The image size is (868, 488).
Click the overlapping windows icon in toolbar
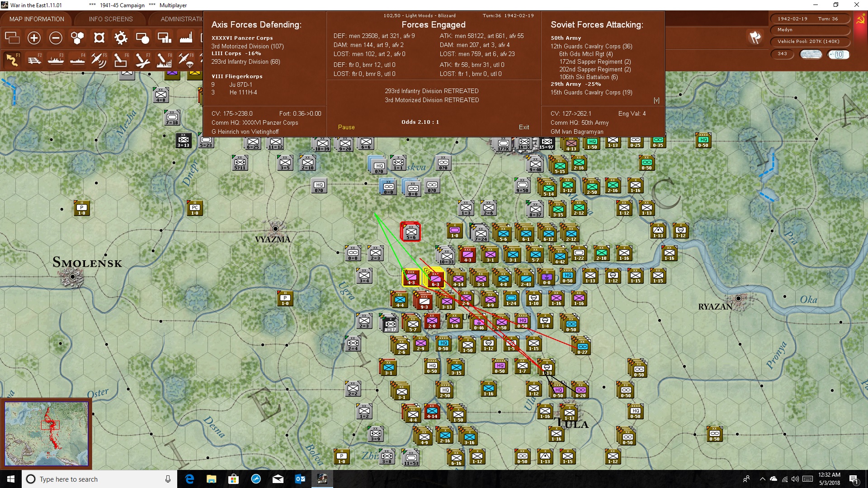click(x=12, y=38)
